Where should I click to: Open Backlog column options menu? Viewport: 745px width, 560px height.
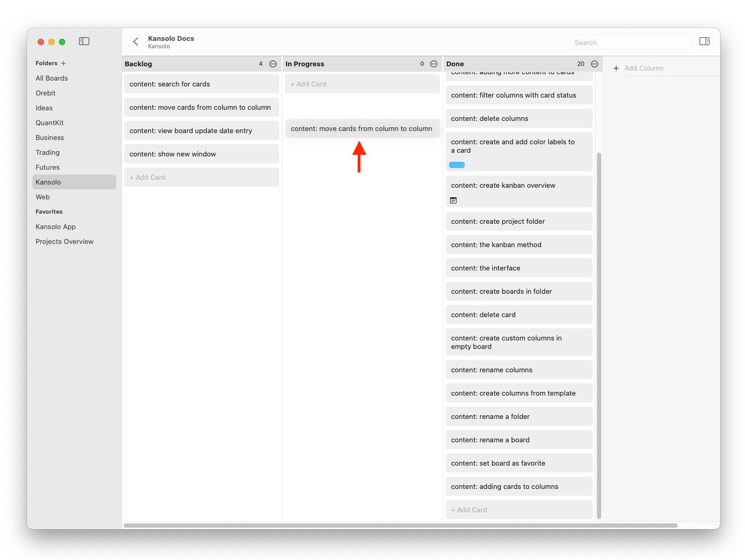point(273,64)
